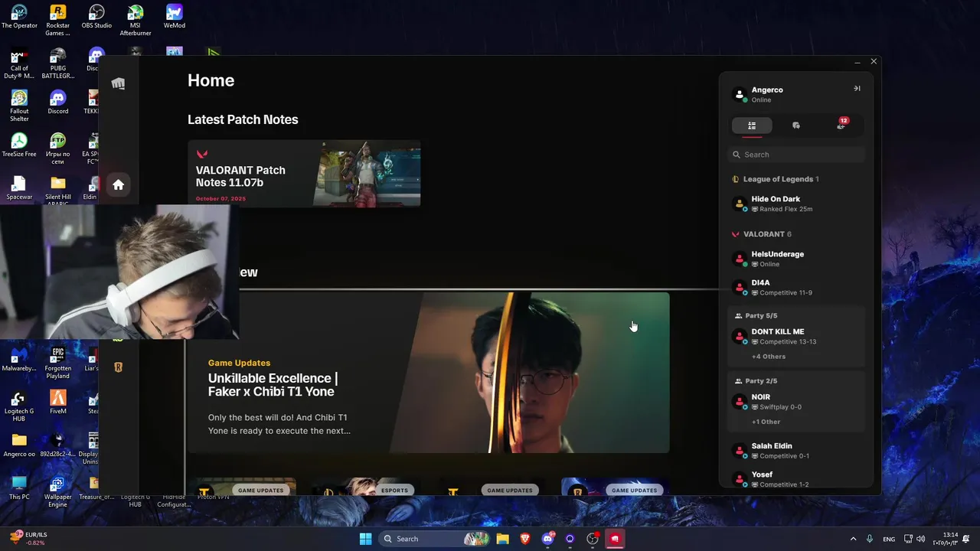
Task: Open MSI Afterburner desktop shortcut
Action: 136,20
